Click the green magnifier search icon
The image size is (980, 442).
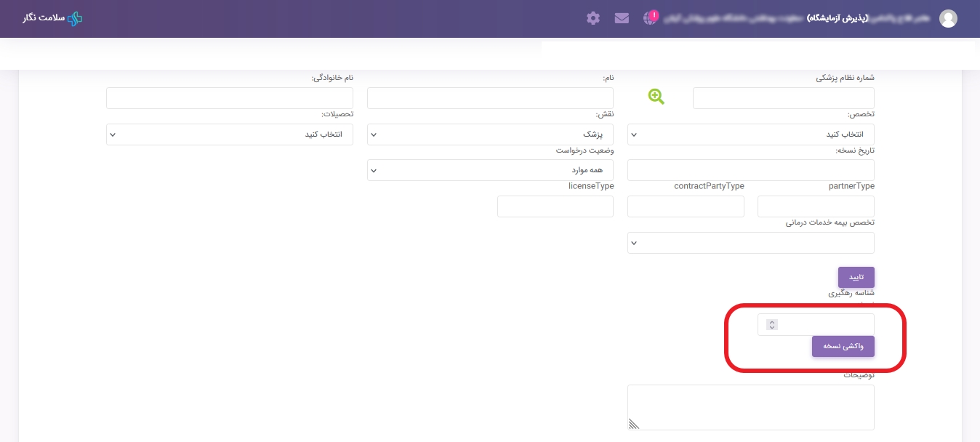point(656,97)
